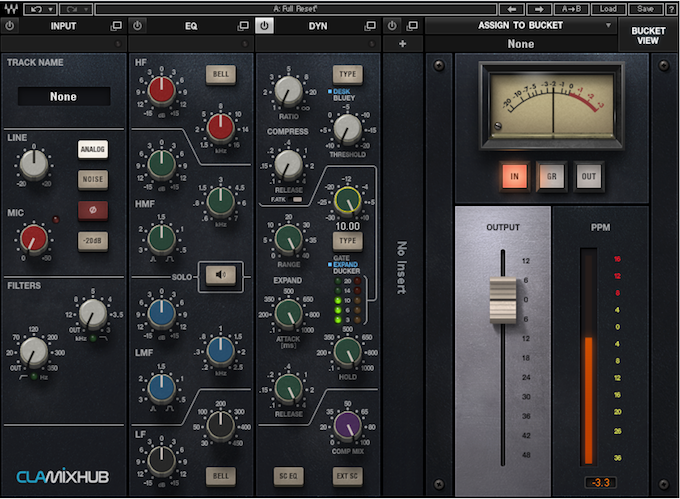The width and height of the screenshot is (680, 499).
Task: Click the black LF gain knob
Action: 161,460
